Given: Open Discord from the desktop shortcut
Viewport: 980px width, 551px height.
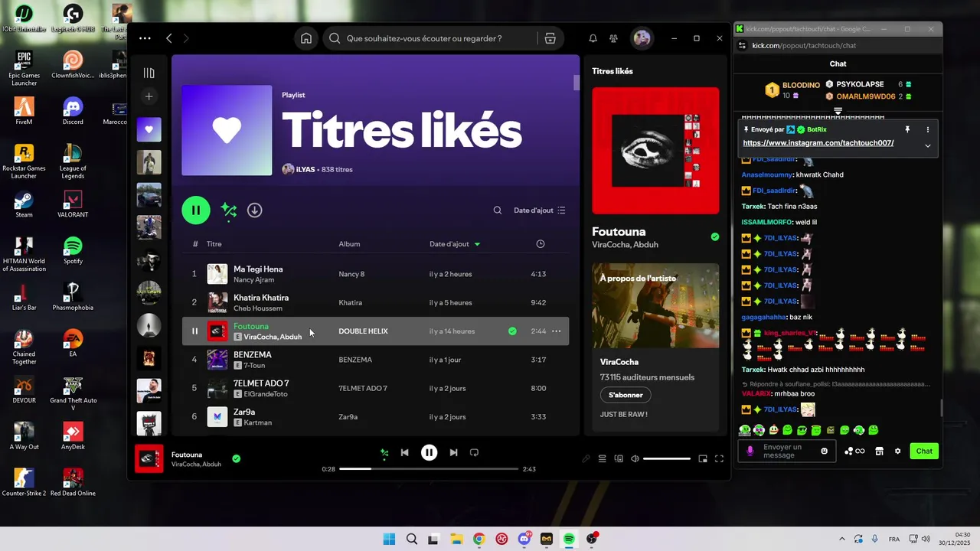Looking at the screenshot, I should pyautogui.click(x=73, y=112).
